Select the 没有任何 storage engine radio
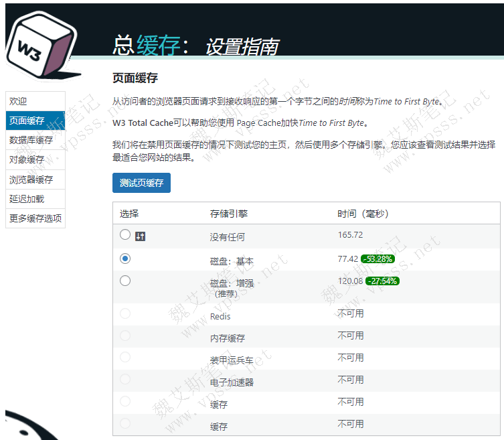This screenshot has height=440, width=504. point(125,235)
